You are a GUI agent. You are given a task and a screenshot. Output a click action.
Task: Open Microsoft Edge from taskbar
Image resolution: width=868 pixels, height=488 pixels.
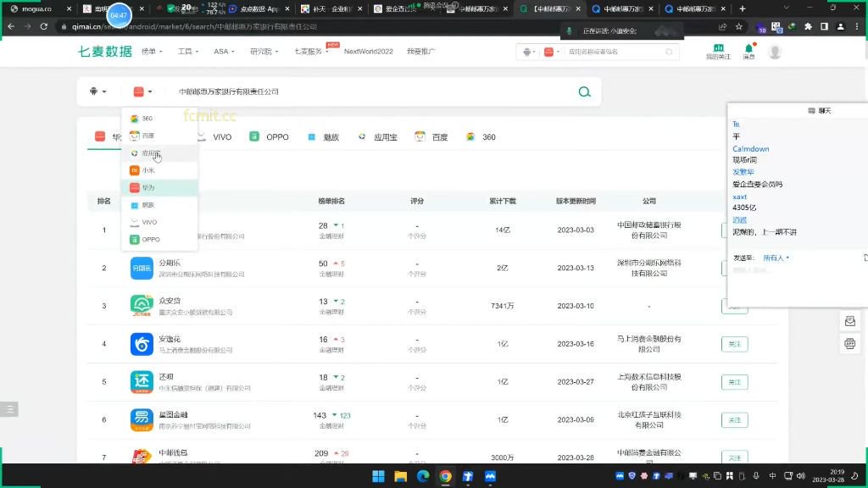[x=423, y=476]
